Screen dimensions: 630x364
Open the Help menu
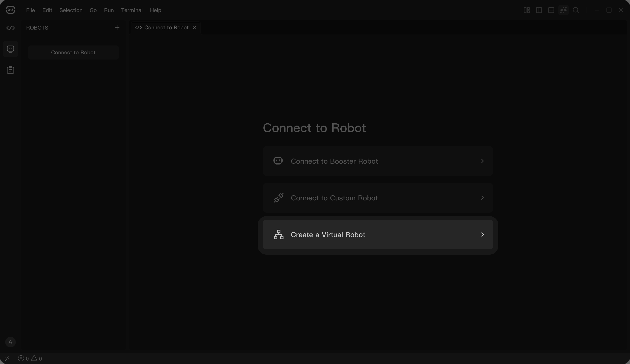(x=156, y=10)
